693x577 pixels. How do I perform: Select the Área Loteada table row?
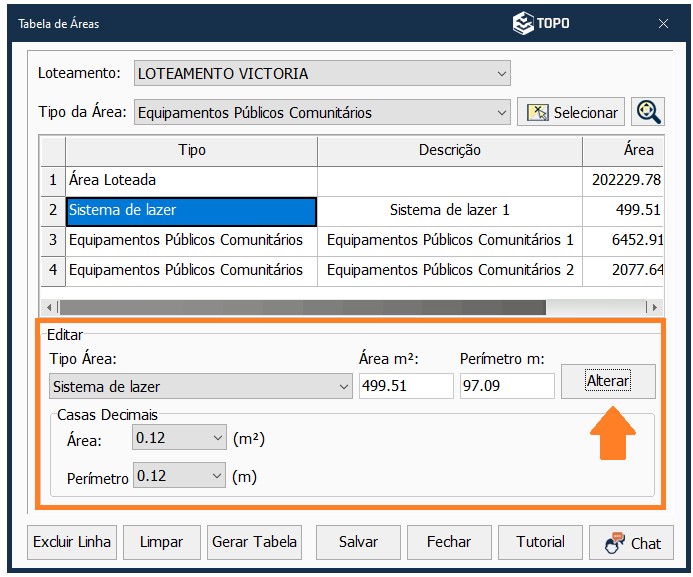190,181
